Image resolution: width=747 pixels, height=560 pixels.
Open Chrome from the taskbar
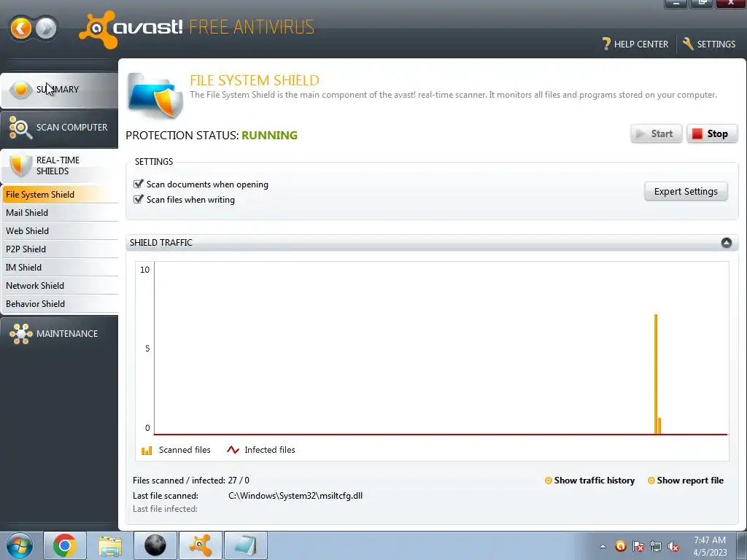pyautogui.click(x=65, y=545)
